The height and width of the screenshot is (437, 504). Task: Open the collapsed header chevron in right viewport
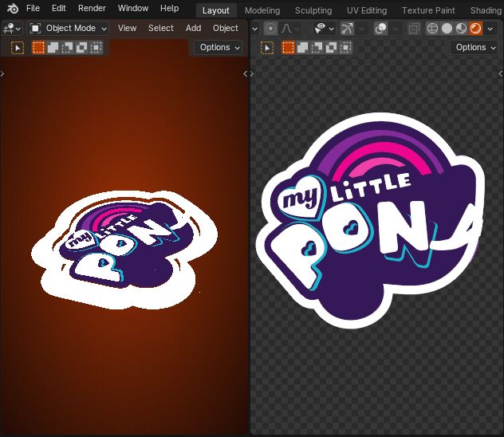pos(254,29)
